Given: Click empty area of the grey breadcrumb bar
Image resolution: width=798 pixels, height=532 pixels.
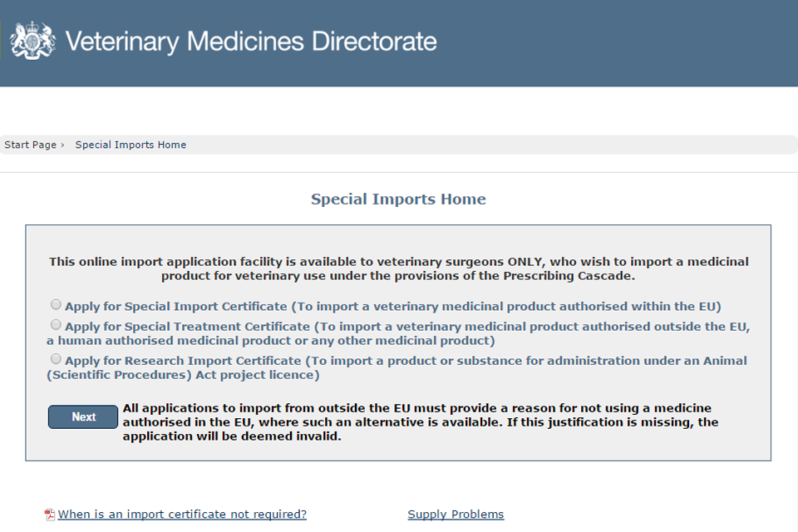Looking at the screenshot, I should [499, 145].
